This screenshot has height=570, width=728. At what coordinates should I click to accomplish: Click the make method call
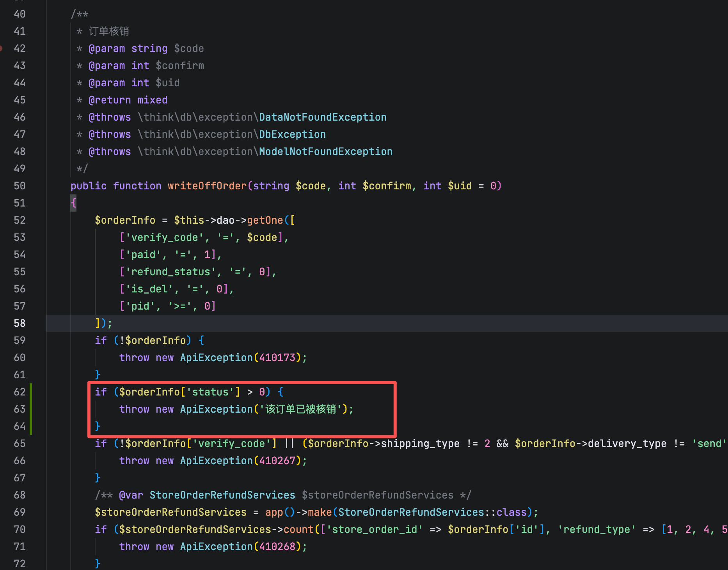[320, 512]
